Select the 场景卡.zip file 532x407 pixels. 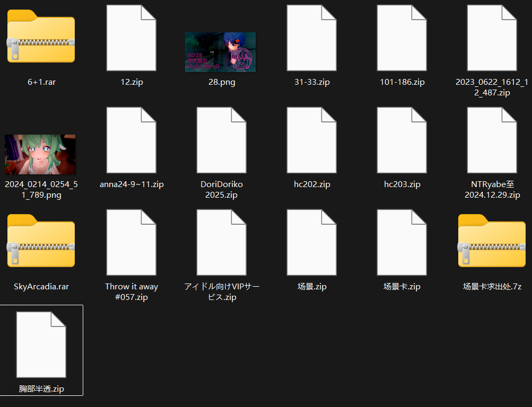click(x=402, y=242)
